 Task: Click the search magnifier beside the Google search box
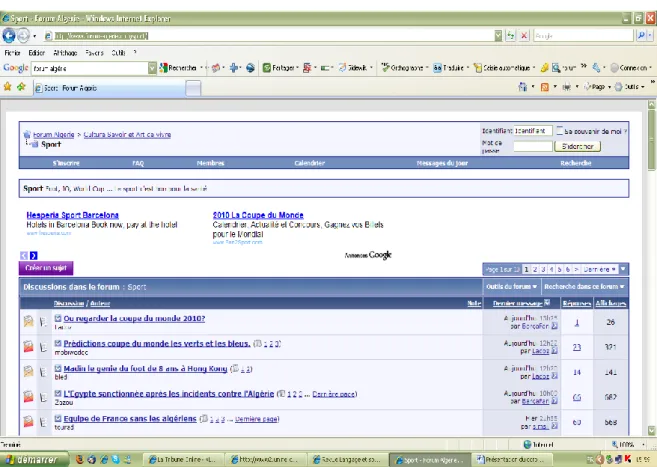(641, 36)
